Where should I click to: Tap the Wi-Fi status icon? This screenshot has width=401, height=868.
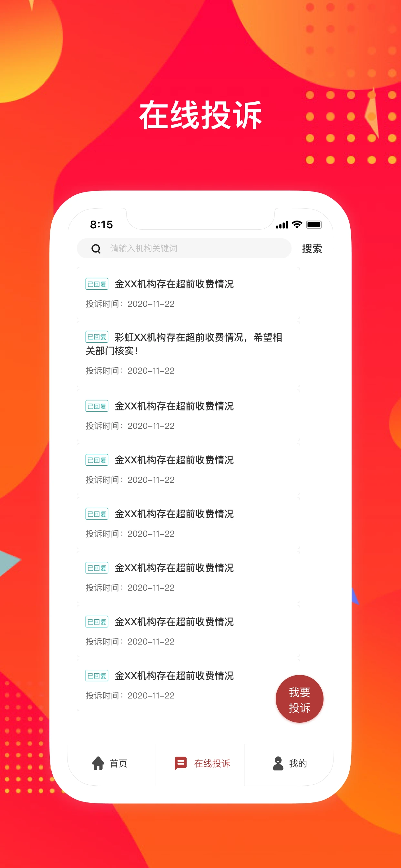tap(297, 225)
